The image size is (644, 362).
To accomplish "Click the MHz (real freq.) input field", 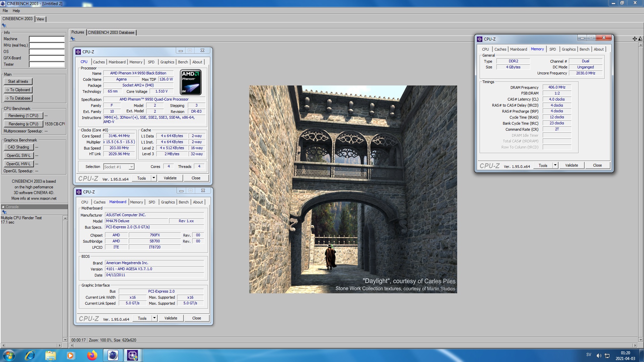I will pyautogui.click(x=47, y=45).
